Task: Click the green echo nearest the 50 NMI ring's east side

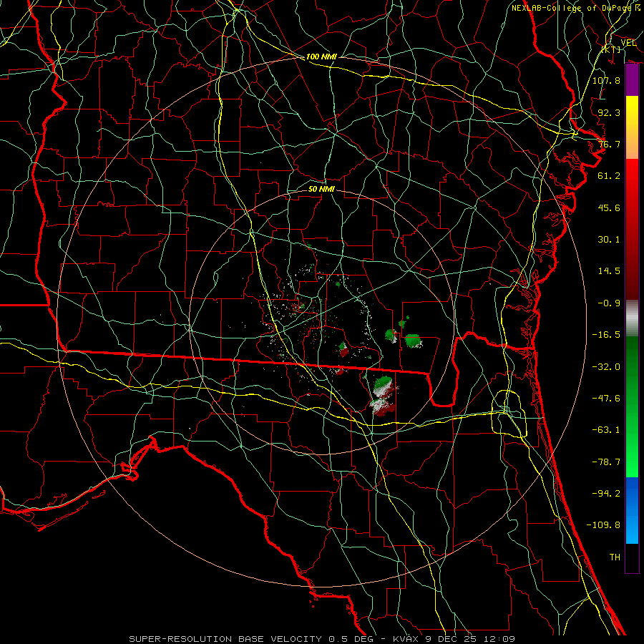Action: click(413, 341)
